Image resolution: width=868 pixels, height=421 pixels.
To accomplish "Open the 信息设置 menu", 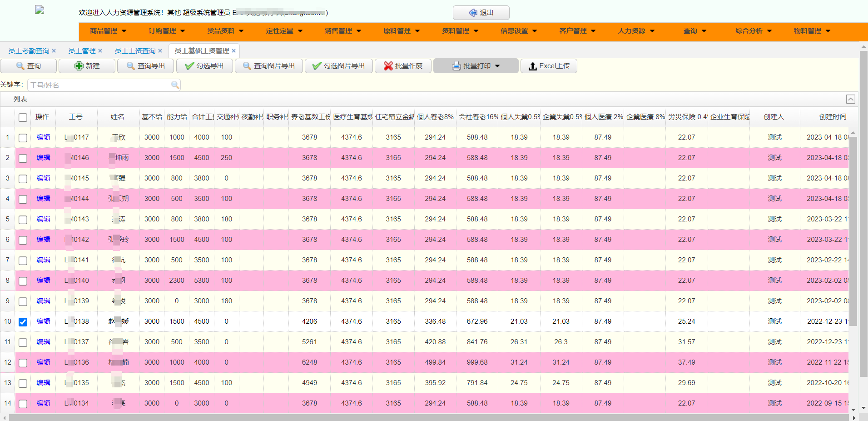I will click(x=518, y=31).
